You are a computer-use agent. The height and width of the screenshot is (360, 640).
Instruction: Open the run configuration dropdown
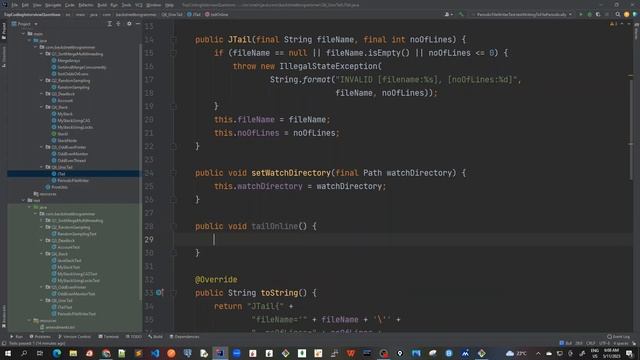tap(522, 14)
